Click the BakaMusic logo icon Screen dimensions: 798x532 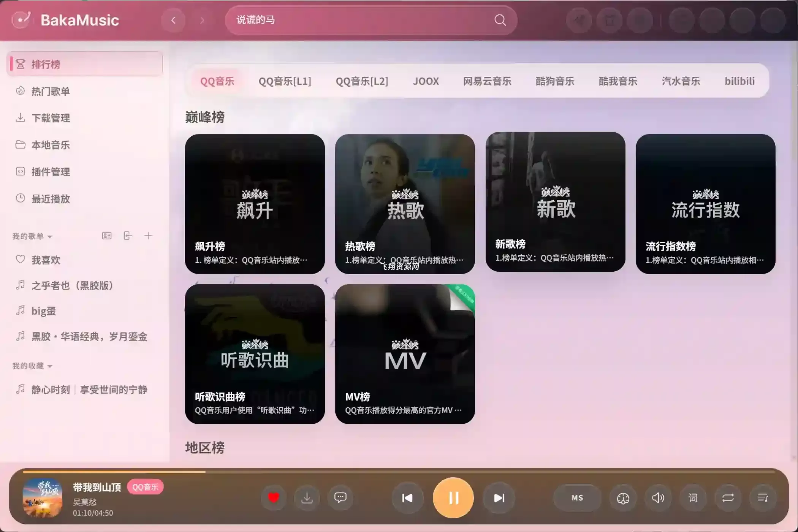pos(21,20)
